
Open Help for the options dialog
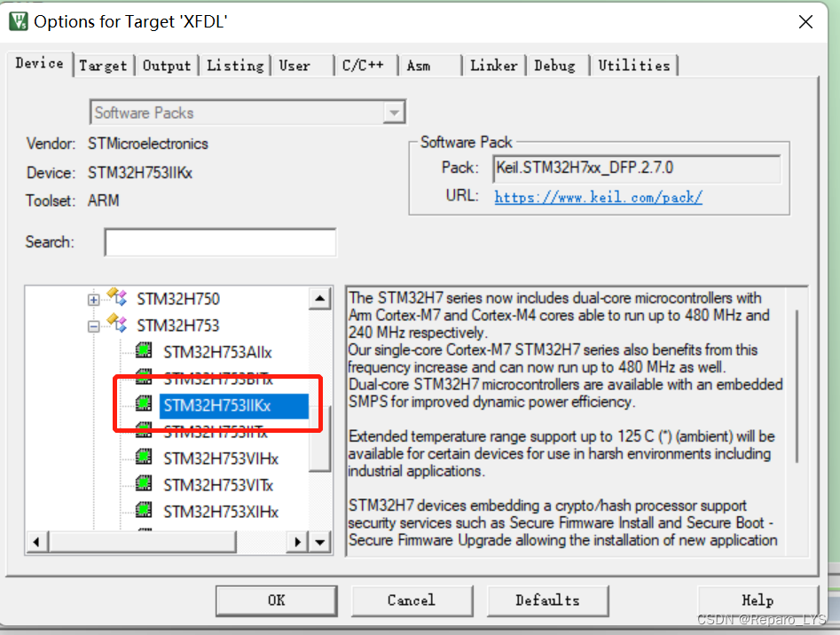[x=758, y=600]
